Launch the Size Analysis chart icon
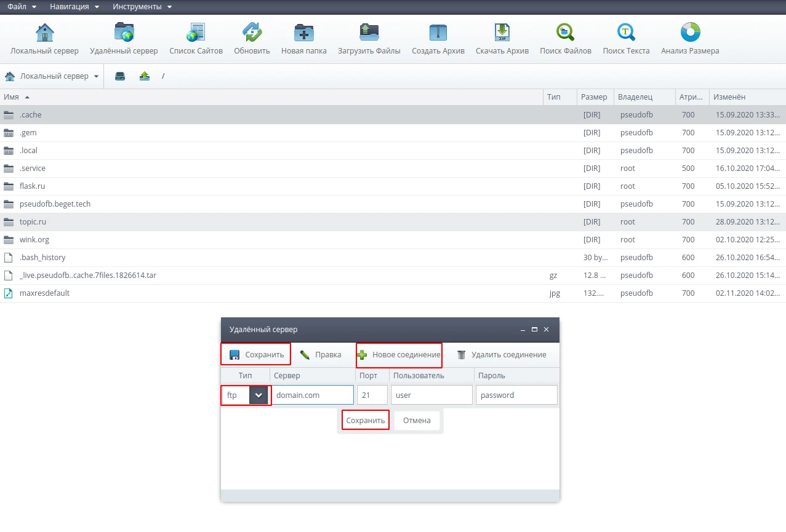 [x=689, y=33]
